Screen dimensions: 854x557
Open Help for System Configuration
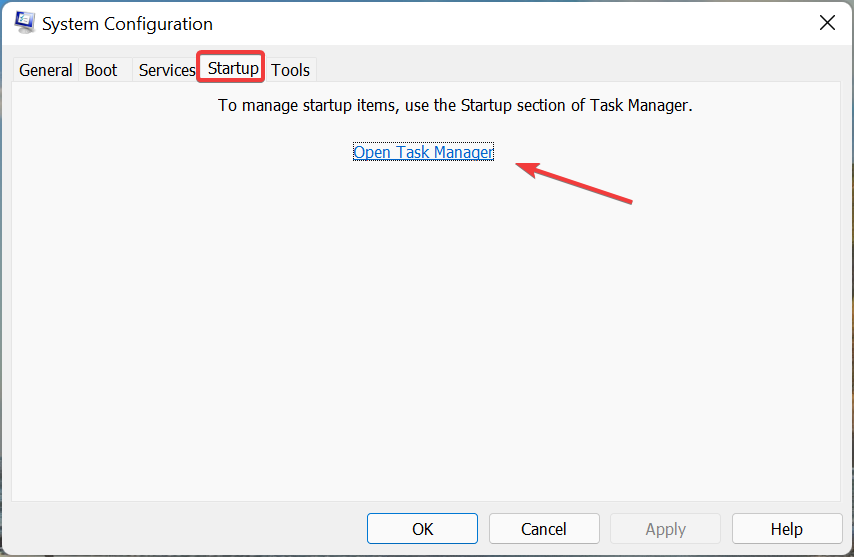[786, 529]
